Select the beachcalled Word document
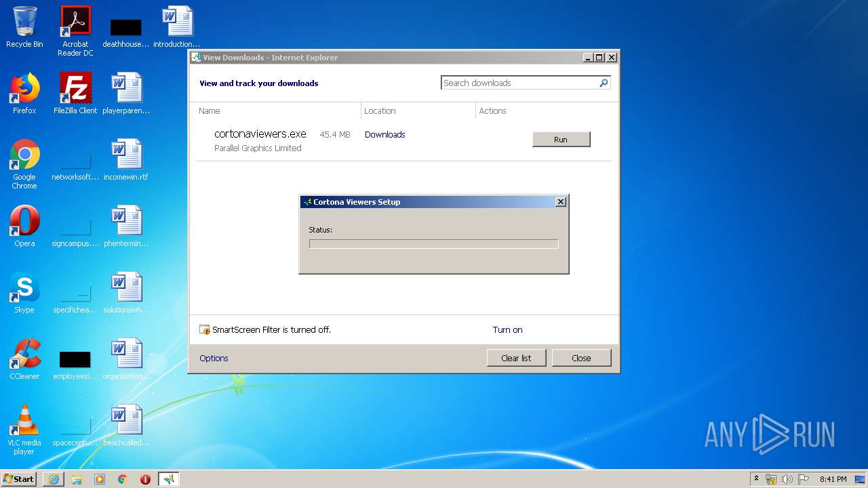Viewport: 868px width, 488px height. [x=126, y=426]
